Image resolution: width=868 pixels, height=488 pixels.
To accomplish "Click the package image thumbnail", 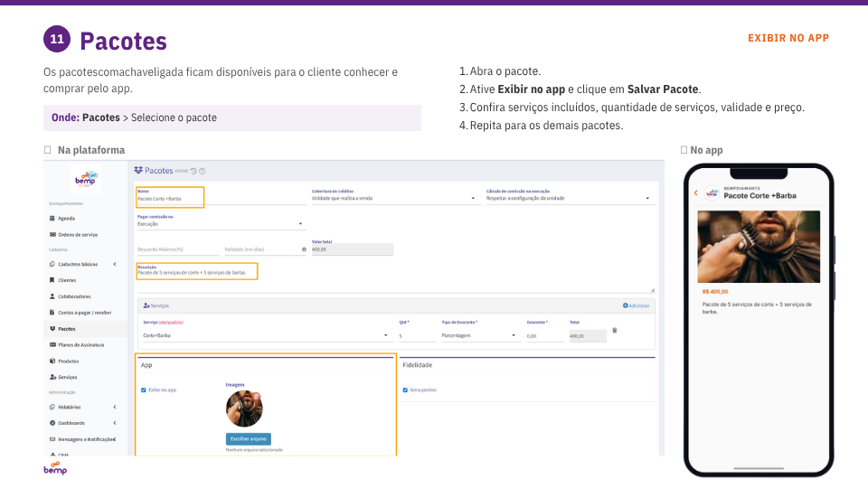I will coord(244,408).
